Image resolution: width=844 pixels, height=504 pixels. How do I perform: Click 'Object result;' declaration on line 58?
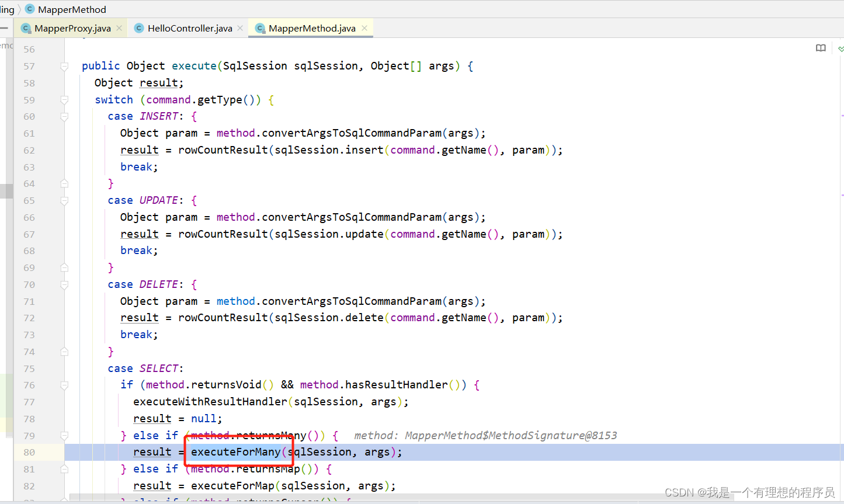coord(139,83)
